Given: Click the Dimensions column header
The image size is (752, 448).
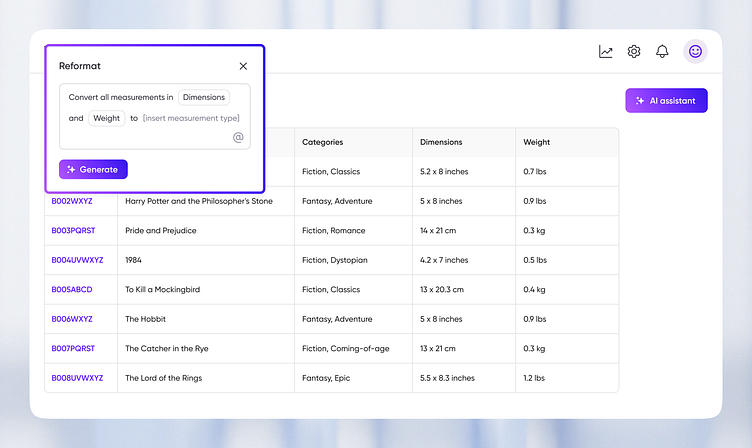Looking at the screenshot, I should point(441,142).
